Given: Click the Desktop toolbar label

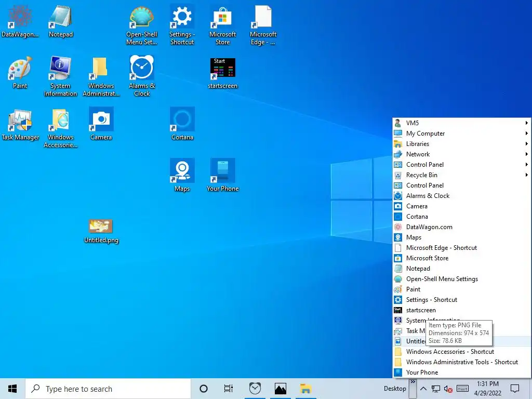Looking at the screenshot, I should coord(395,389).
